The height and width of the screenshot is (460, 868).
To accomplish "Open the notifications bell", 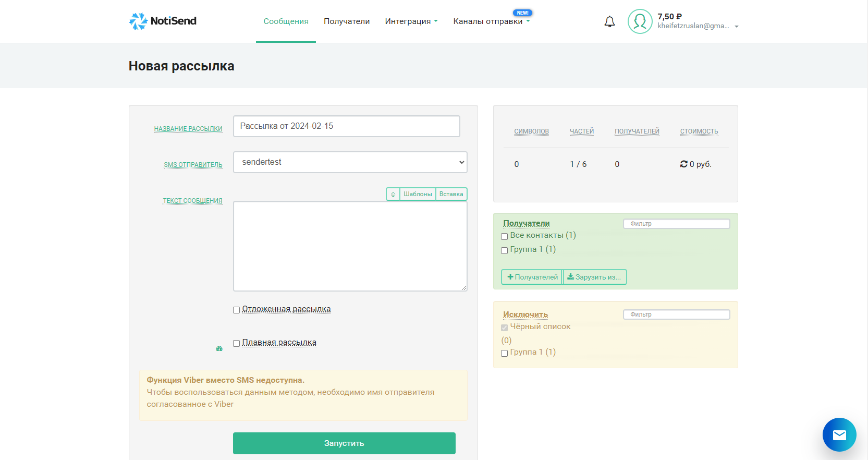I will tap(609, 21).
